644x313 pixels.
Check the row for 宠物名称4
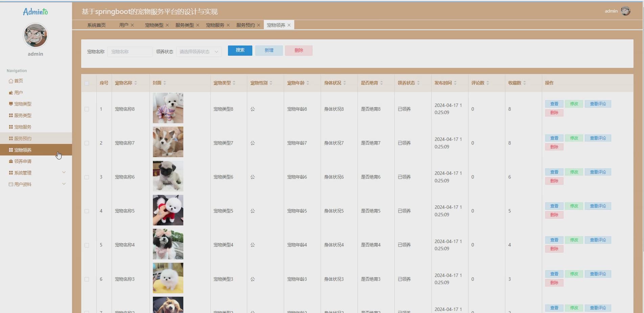click(x=87, y=245)
